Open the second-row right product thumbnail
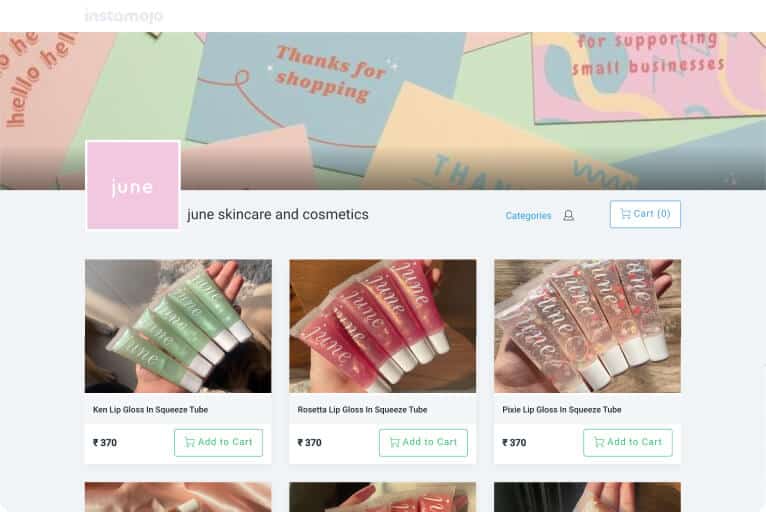Image resolution: width=766 pixels, height=512 pixels. click(587, 497)
